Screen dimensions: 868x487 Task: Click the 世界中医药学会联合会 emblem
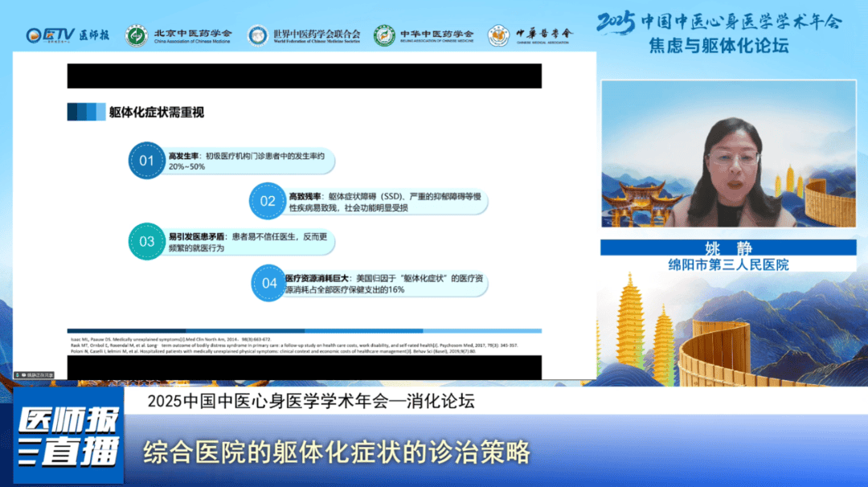[x=257, y=36]
